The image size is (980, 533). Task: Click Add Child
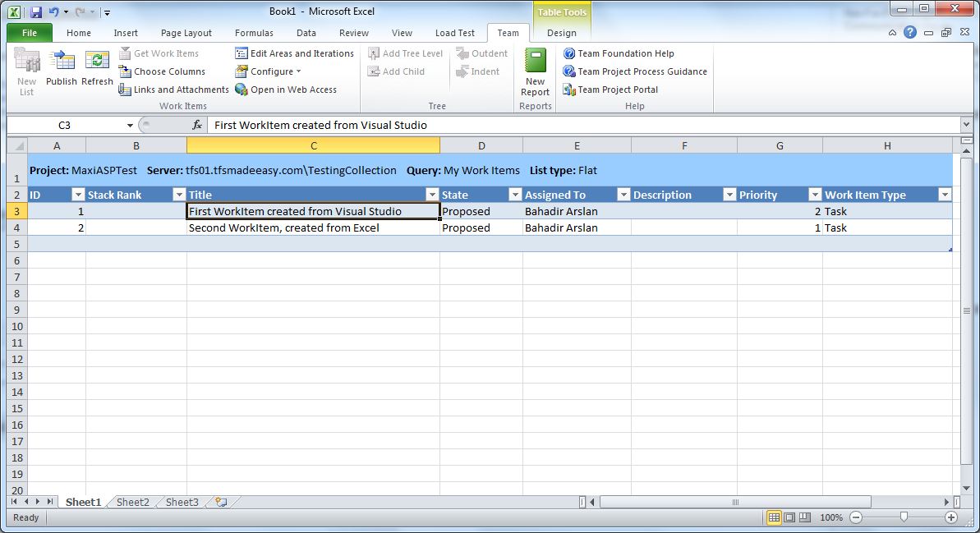point(396,71)
